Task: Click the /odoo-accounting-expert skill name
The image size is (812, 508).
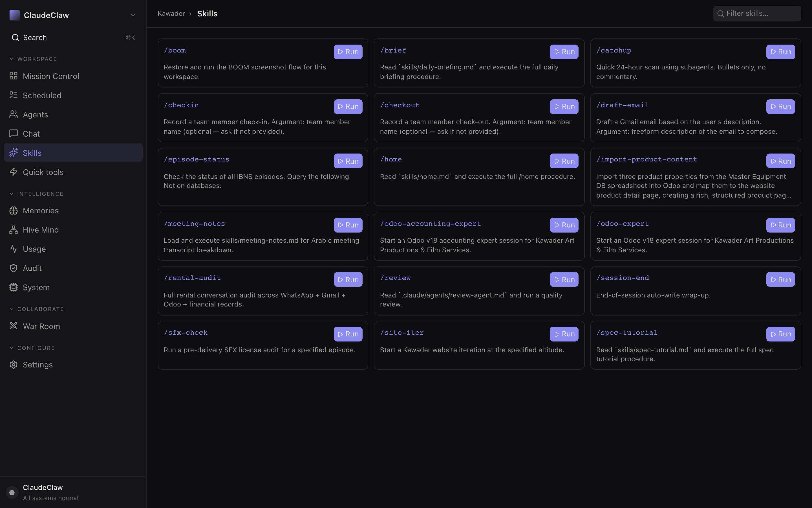Action: 430,224
